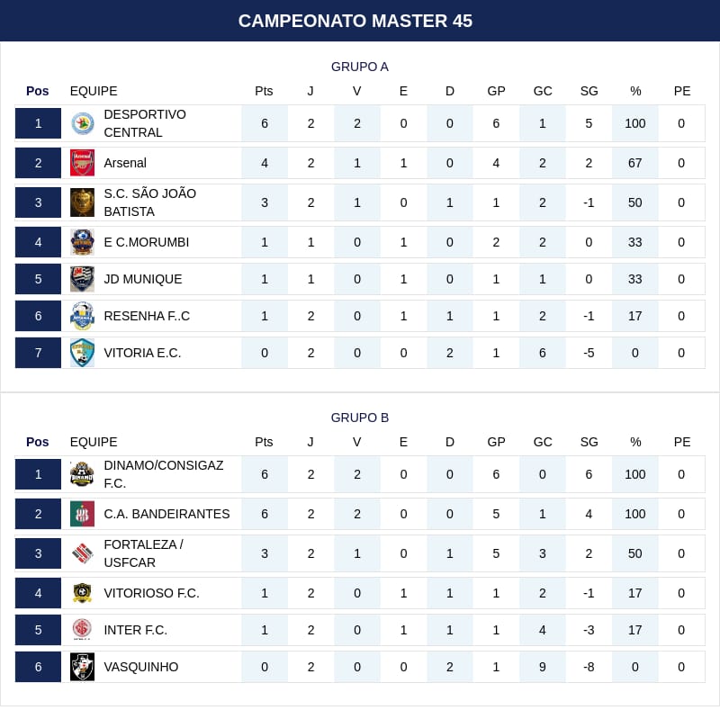The image size is (720, 728).
Task: Click the Pts column header in Grupo A
Action: click(264, 91)
